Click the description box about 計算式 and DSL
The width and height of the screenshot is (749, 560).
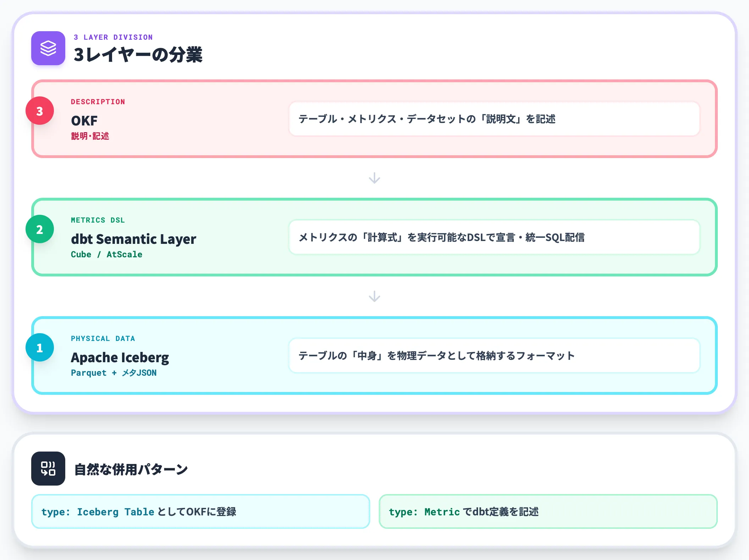click(494, 237)
